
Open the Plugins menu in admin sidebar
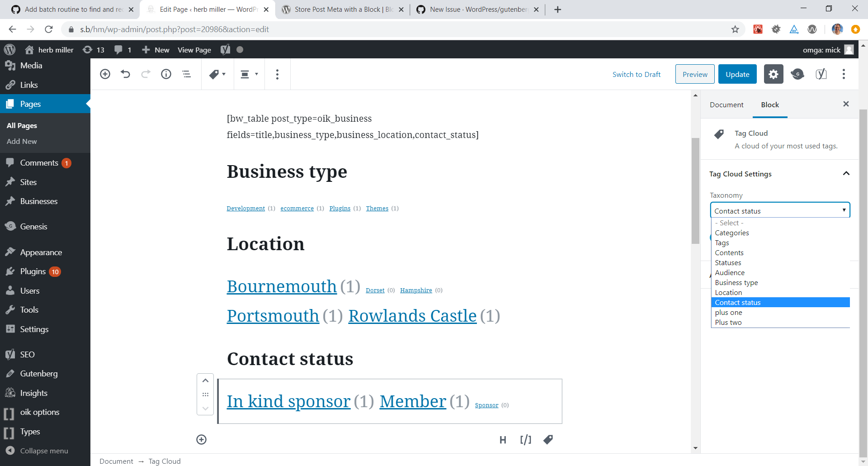tap(34, 271)
